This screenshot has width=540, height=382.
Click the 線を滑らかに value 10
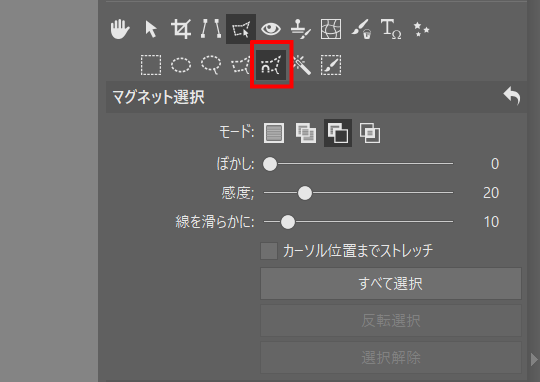(491, 222)
